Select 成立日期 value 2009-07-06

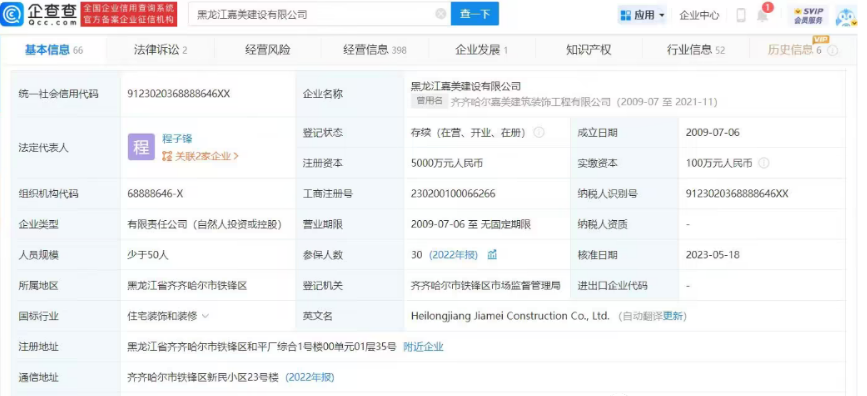pos(712,133)
